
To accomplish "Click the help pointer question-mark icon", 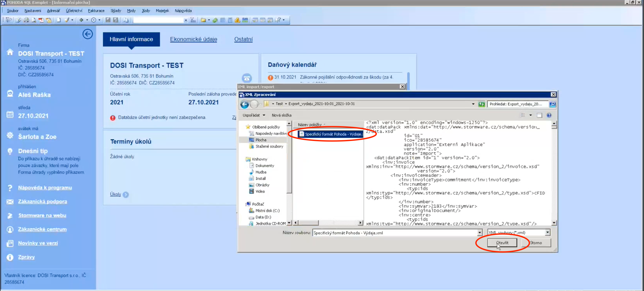I will pos(278,20).
